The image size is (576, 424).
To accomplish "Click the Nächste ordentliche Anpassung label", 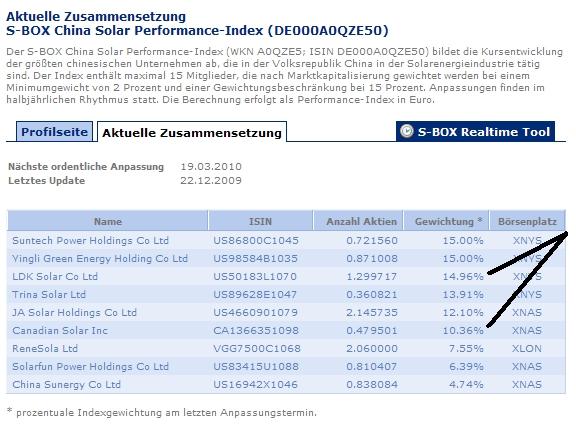I will pos(86,166).
